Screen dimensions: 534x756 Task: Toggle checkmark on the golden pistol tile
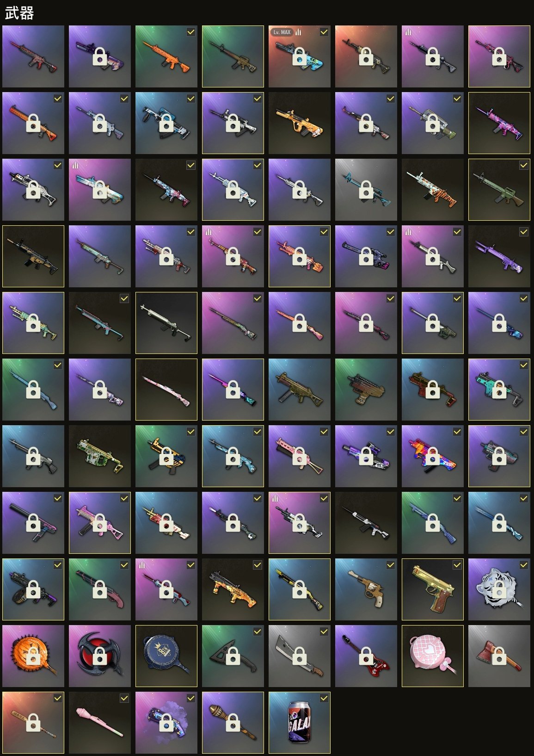point(457,565)
